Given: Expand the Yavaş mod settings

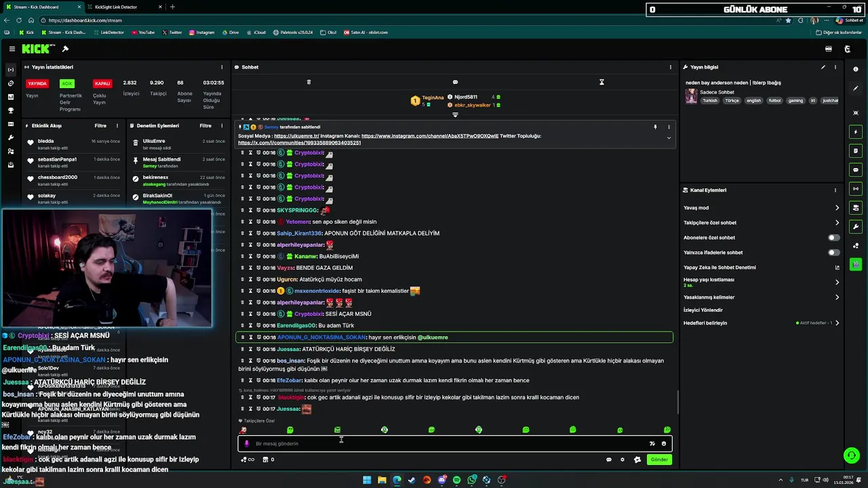Looking at the screenshot, I should [x=837, y=208].
